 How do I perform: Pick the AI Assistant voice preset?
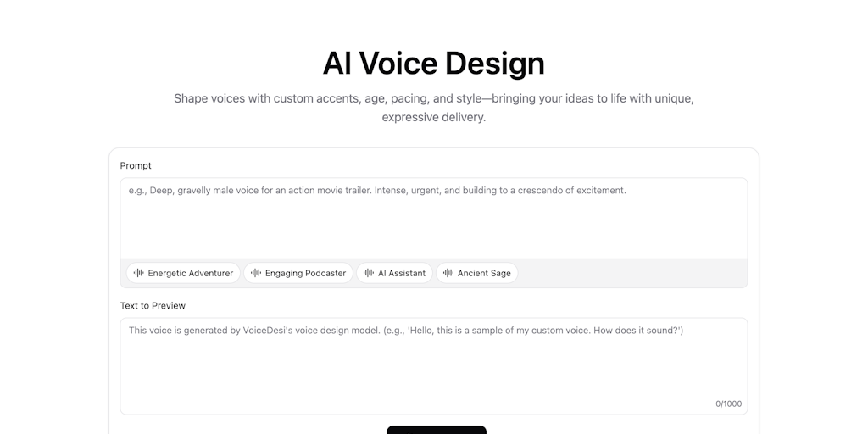pos(395,273)
